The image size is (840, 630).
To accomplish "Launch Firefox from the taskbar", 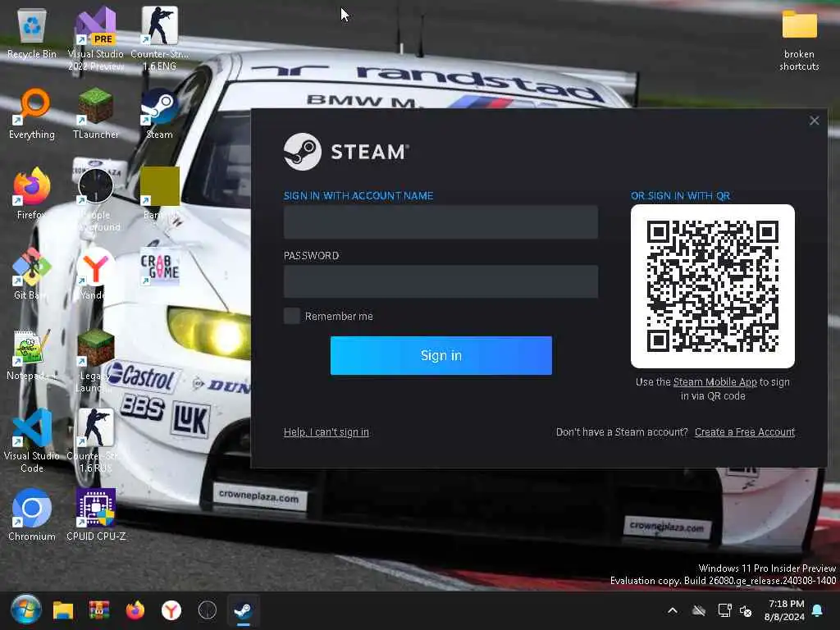I will point(135,610).
